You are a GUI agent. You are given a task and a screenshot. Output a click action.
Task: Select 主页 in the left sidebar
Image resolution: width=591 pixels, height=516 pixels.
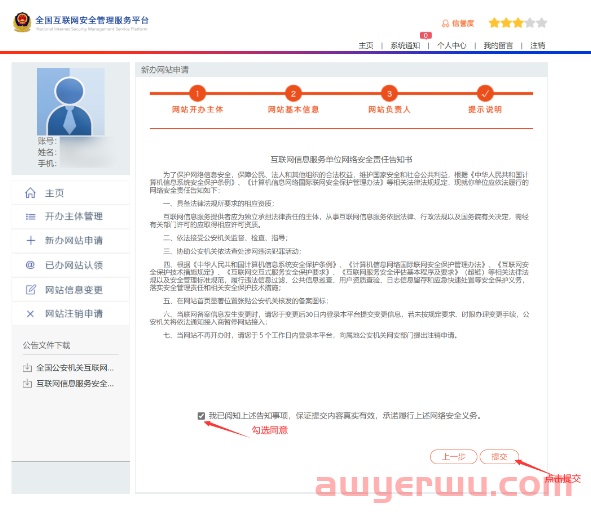point(70,193)
